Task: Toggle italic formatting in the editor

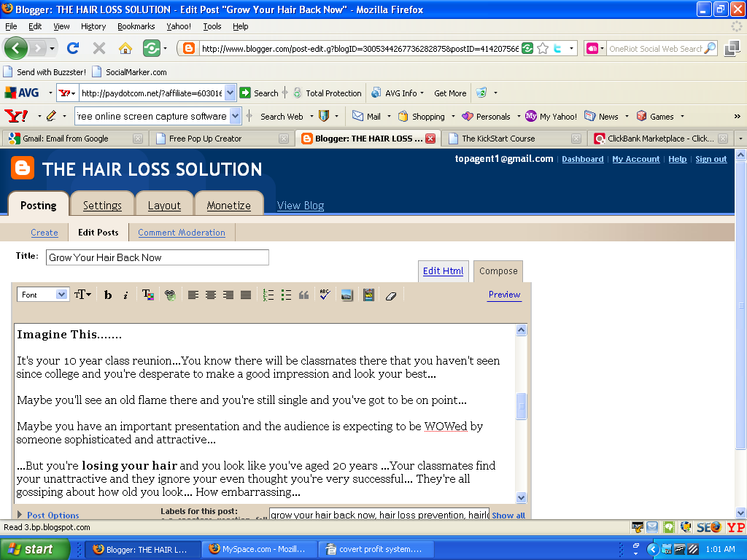Action: (125, 295)
